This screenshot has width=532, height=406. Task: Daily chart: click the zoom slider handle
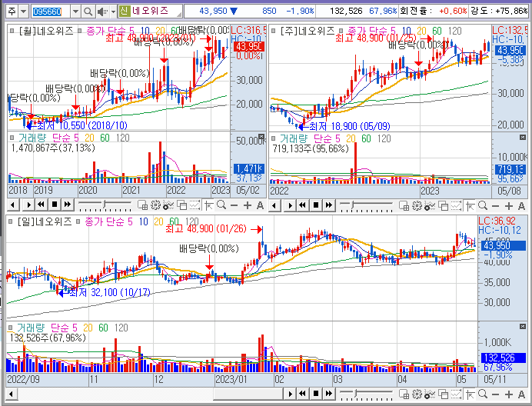click(x=356, y=393)
